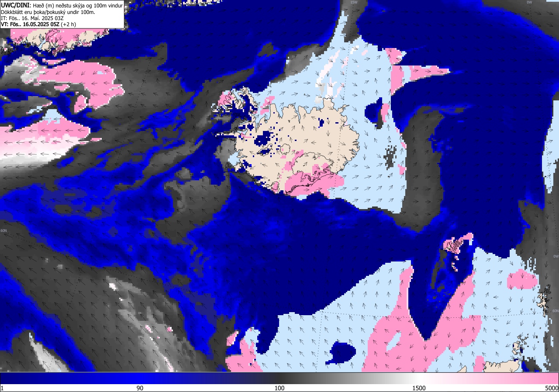Click the line "Dökkblátt eru þoka/þokuský undir 100m."
559x392 pixels.
pyautogui.click(x=48, y=12)
